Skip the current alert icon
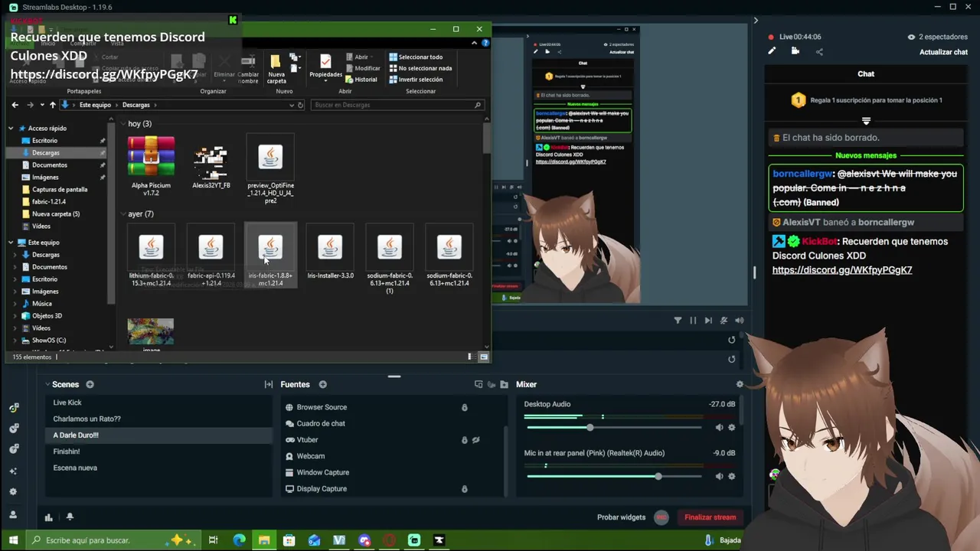 pos(708,321)
